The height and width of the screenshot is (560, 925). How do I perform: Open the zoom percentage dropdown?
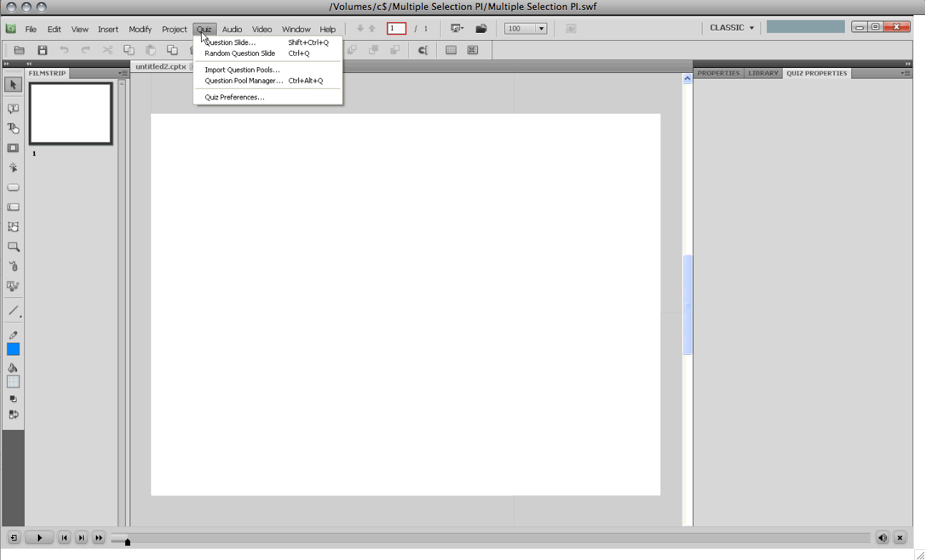(540, 29)
